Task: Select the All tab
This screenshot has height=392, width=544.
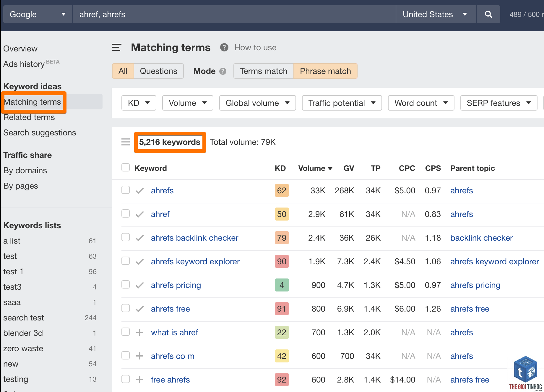Action: point(123,71)
